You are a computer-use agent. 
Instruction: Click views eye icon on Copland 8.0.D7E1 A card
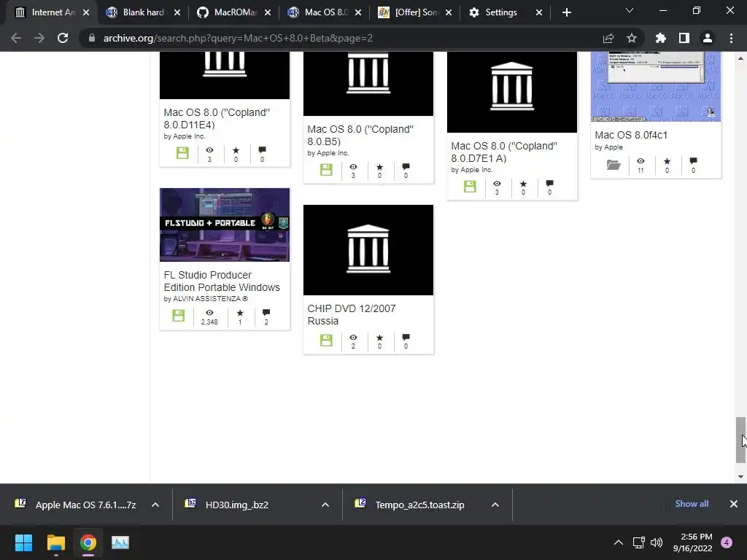497,183
